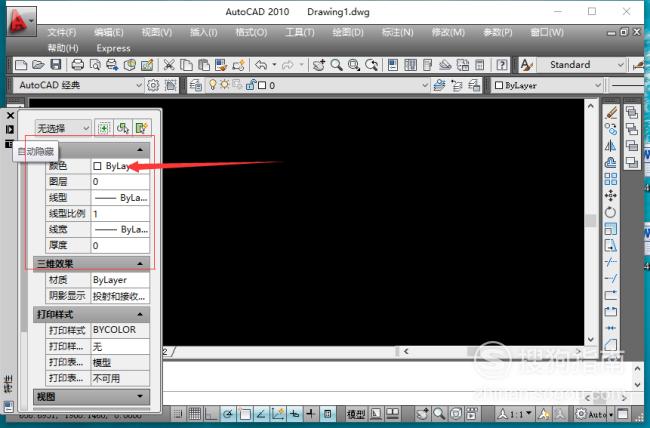This screenshot has height=428, width=650.
Task: Choose the Array tool with four squares
Action: [x=611, y=179]
